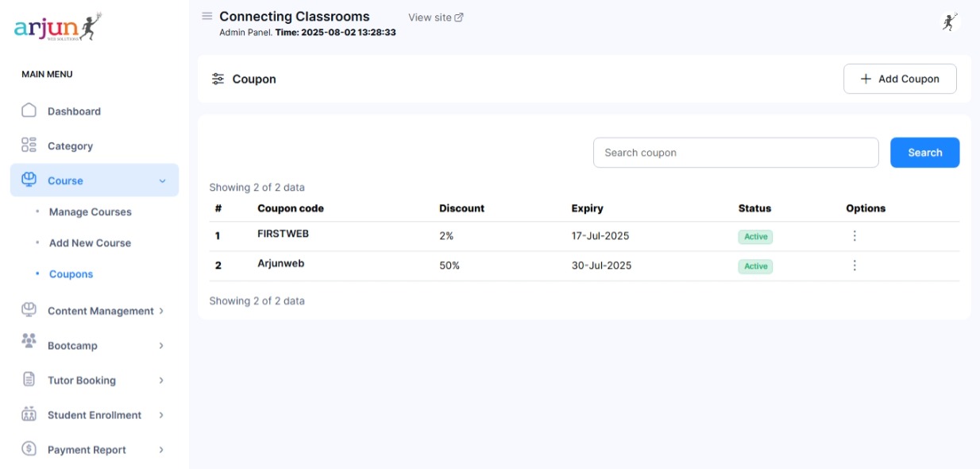The height and width of the screenshot is (469, 980).
Task: Click the Arjun Web Solutions logo
Action: point(58,27)
